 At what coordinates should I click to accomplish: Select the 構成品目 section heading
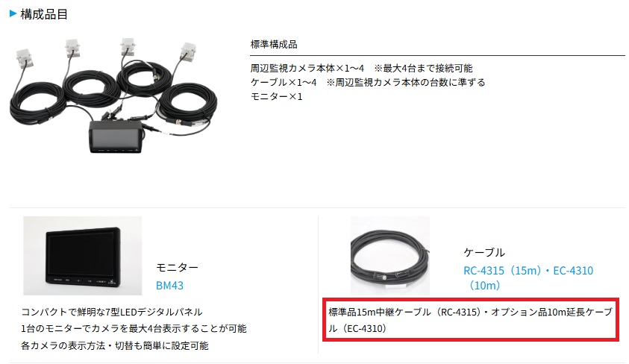(x=44, y=14)
